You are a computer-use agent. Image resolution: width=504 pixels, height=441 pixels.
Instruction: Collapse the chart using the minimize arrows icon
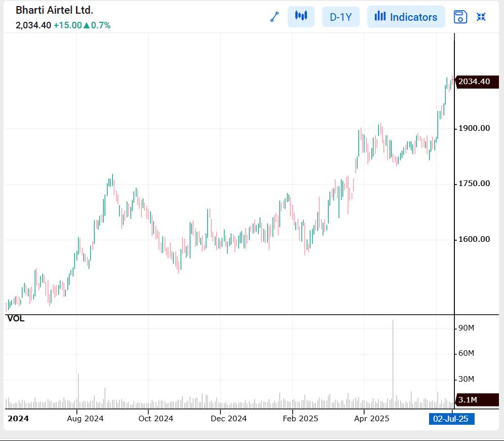pyautogui.click(x=481, y=17)
